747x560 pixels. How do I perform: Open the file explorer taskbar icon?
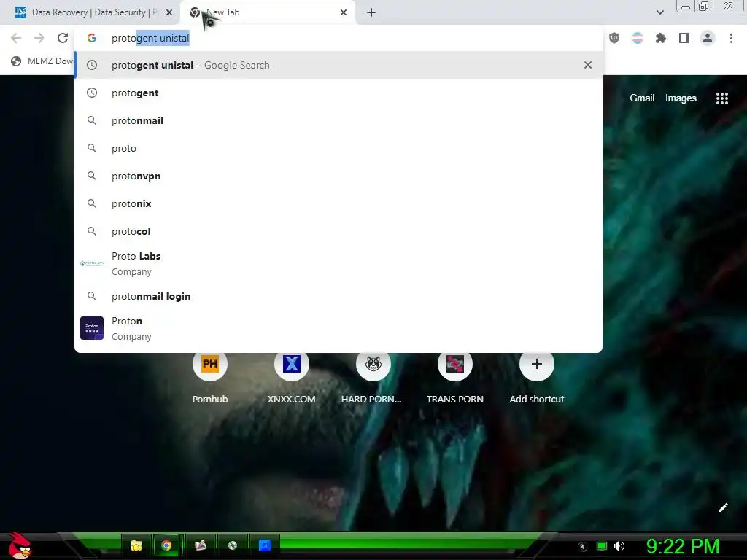tap(136, 545)
